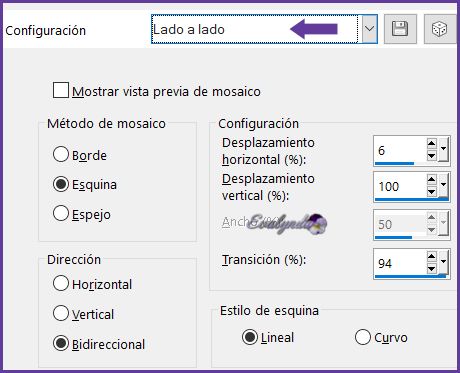Viewport: 460px width, 373px height.
Task: Increase horizontal offset with the up arrow
Action: click(431, 144)
